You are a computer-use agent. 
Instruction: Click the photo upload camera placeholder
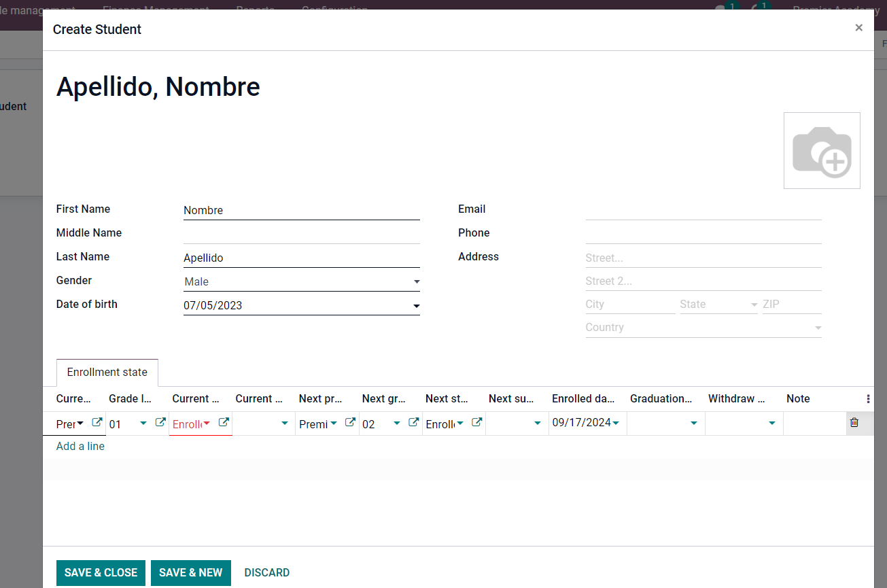point(821,151)
